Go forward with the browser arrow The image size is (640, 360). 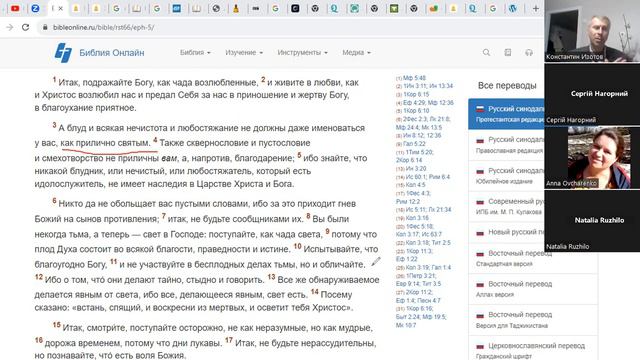point(9,27)
